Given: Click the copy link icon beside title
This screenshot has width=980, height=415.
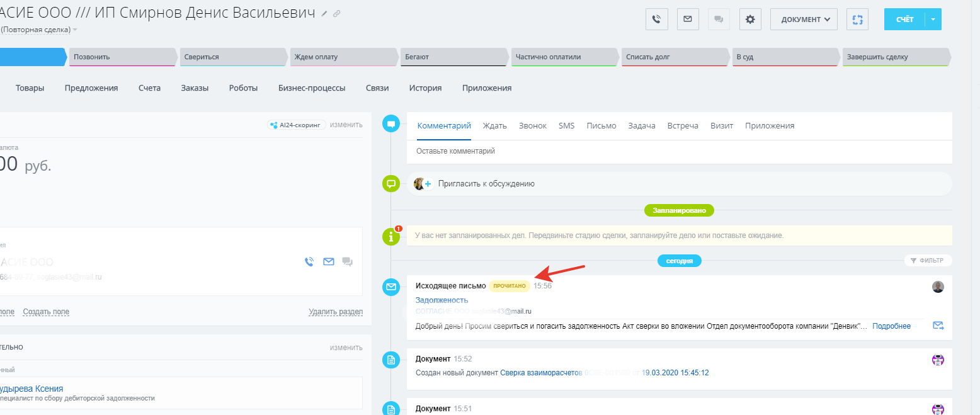Looking at the screenshot, I should 337,13.
